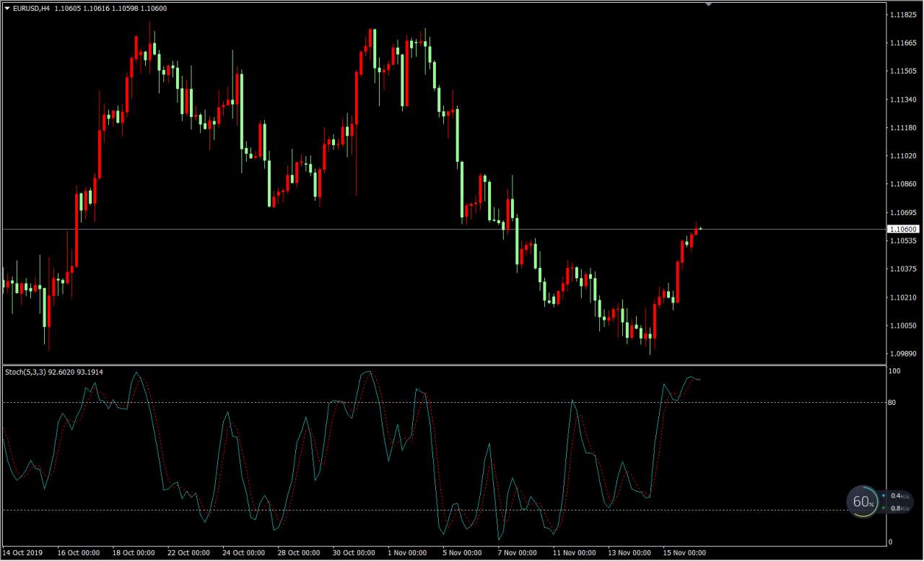Click the 1.11180 price axis label
The image size is (924, 561).
click(902, 128)
